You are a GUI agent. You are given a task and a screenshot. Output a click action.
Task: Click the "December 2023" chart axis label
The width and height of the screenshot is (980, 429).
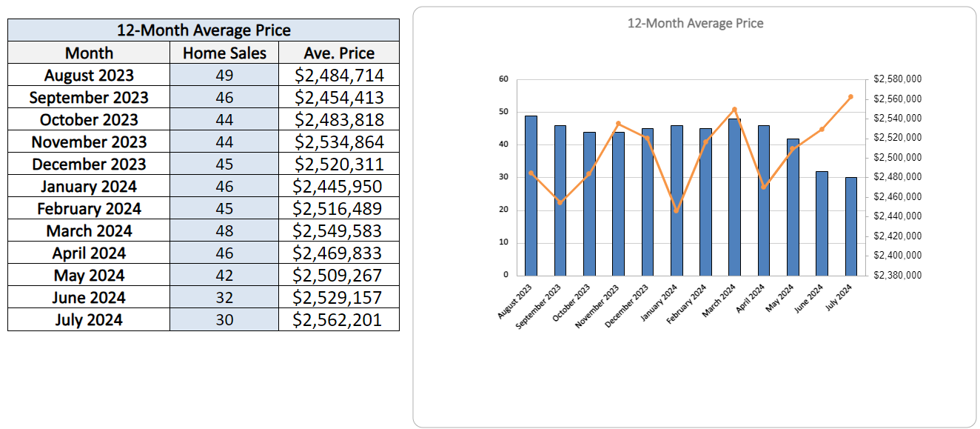click(x=628, y=307)
